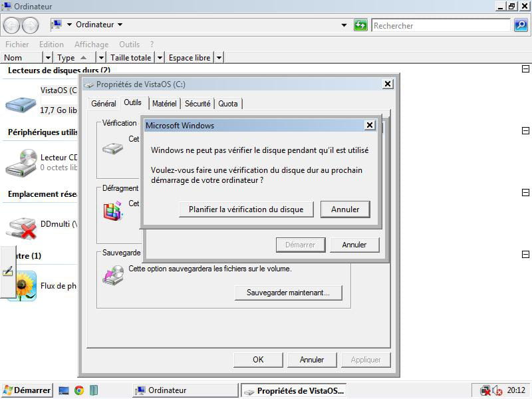
Task: Click Show Desktop in quick launch
Action: [63, 390]
